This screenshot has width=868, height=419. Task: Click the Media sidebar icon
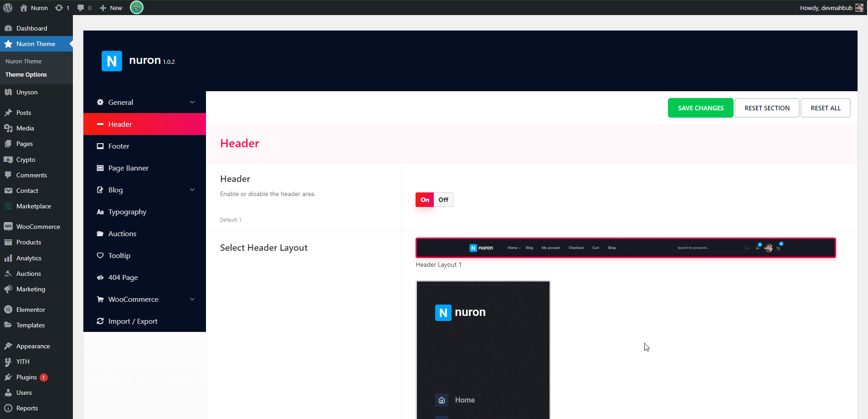pyautogui.click(x=8, y=128)
